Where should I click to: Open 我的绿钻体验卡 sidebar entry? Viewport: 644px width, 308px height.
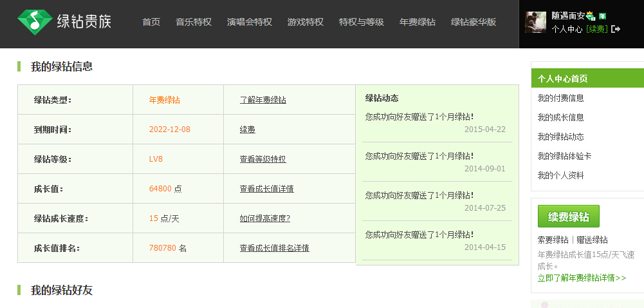pos(564,156)
